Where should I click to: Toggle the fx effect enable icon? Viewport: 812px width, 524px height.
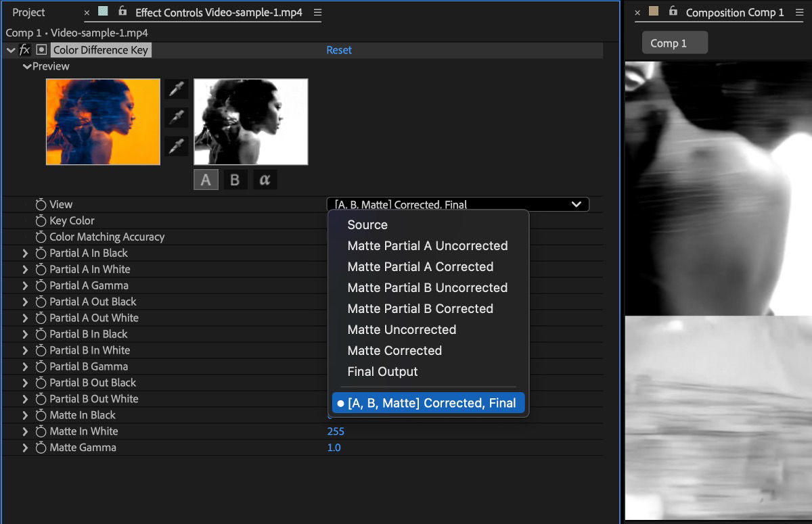click(24, 49)
